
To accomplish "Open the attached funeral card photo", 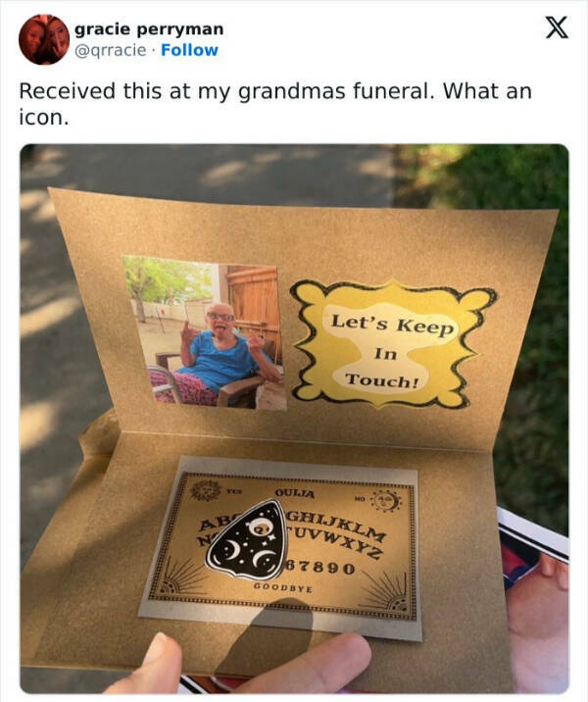I will pyautogui.click(x=294, y=419).
